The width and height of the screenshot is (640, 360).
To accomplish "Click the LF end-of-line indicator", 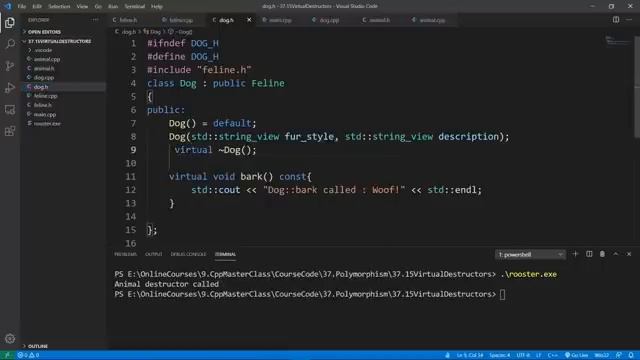I will tap(538, 355).
